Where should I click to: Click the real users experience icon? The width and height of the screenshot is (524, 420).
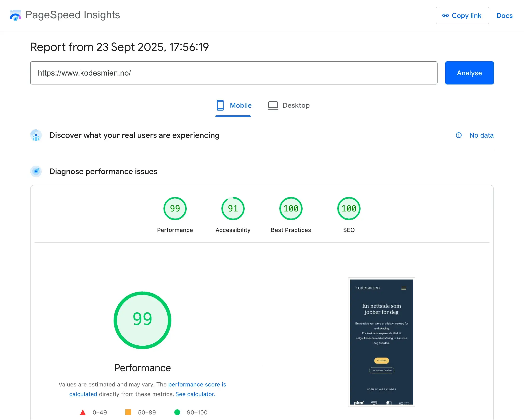36,135
